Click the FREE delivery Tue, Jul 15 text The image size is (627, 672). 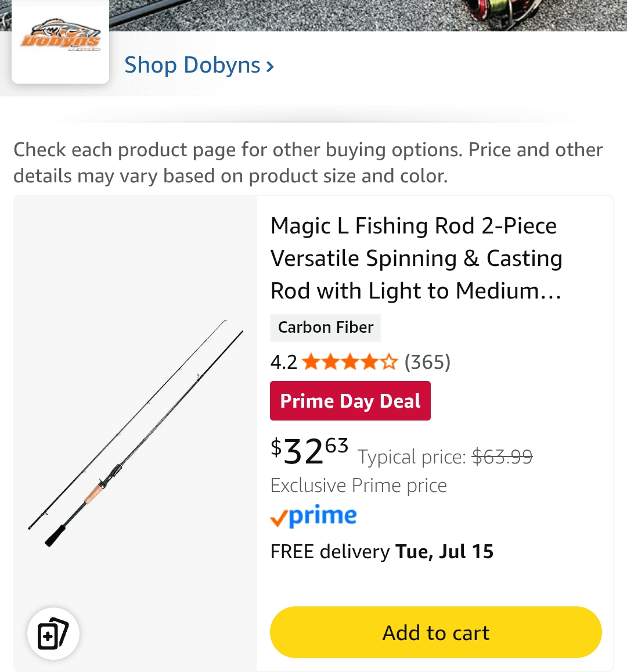pyautogui.click(x=382, y=551)
